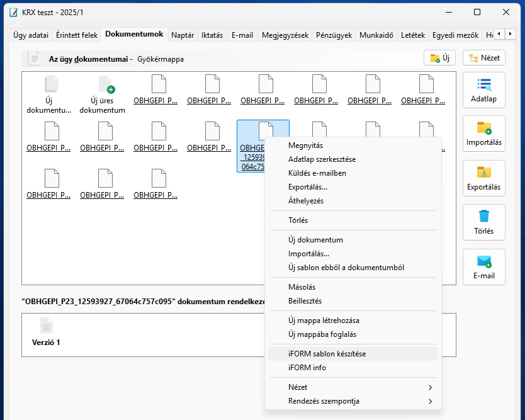
Task: Click iFORM info in the context menu
Action: coord(353,368)
